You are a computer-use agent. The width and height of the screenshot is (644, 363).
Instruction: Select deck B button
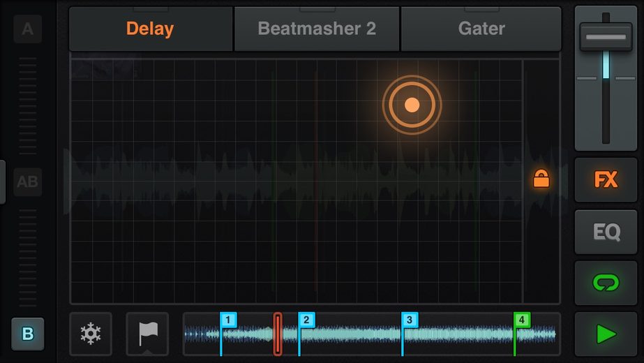click(x=27, y=334)
